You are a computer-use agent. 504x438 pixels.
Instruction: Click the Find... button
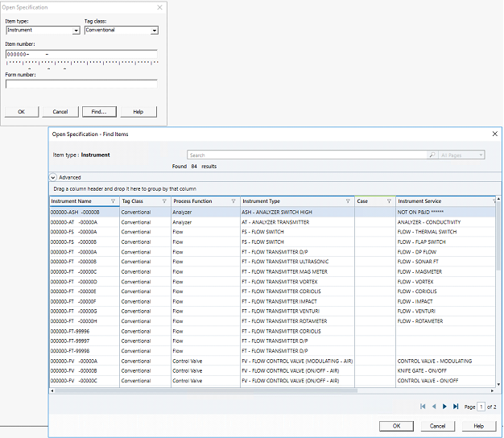(x=99, y=112)
